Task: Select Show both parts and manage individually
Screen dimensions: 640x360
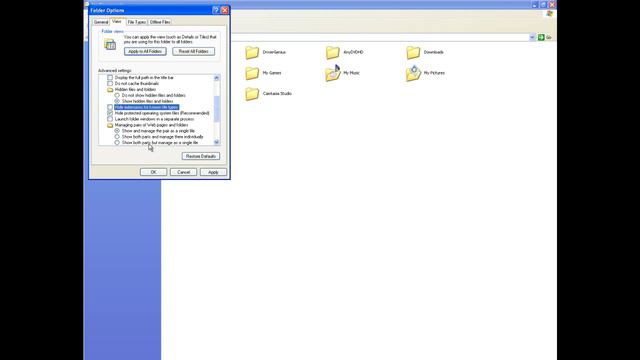Action: tap(117, 137)
